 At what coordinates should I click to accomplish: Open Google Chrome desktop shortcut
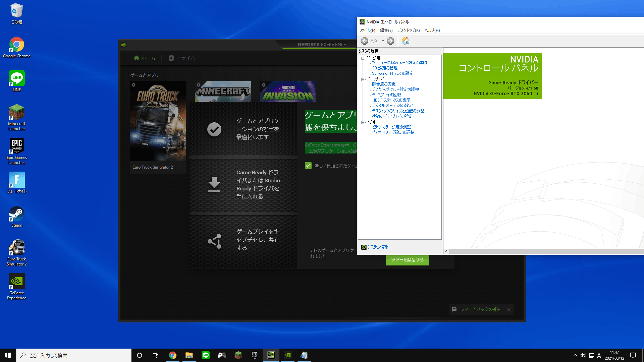pyautogui.click(x=17, y=48)
